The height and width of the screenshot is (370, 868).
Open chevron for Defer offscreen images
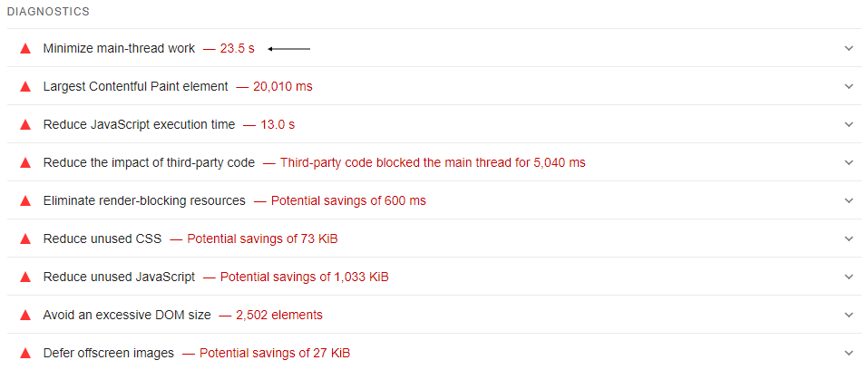[x=849, y=353]
